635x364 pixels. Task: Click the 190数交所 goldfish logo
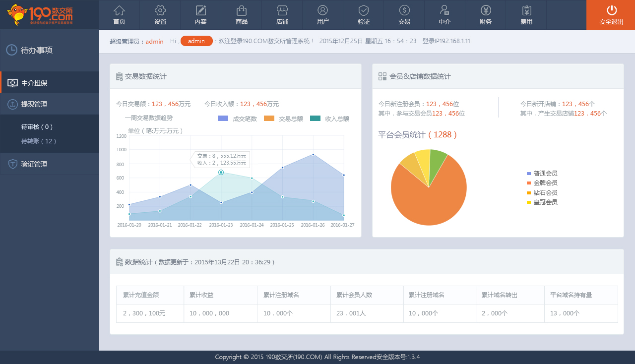[x=41, y=14]
